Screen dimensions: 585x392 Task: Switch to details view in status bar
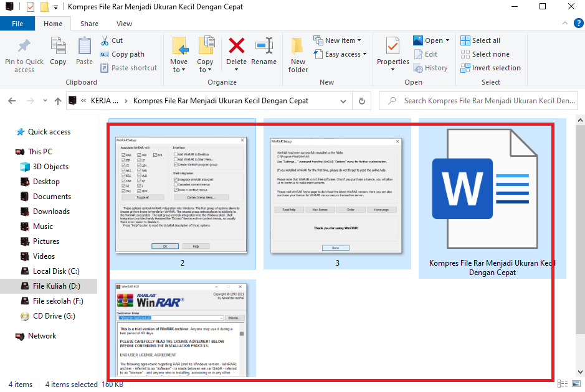[x=563, y=383]
